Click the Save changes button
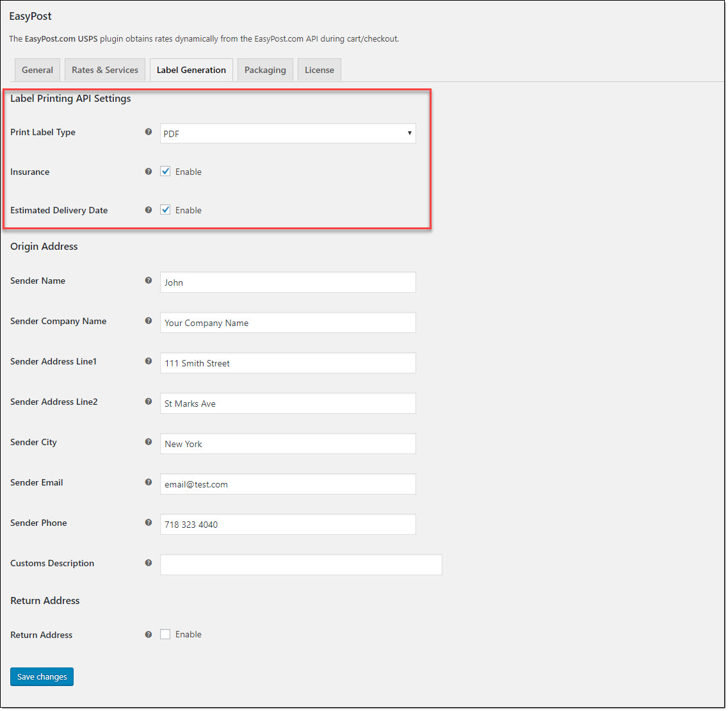Image resolution: width=728 pixels, height=711 pixels. [x=42, y=677]
